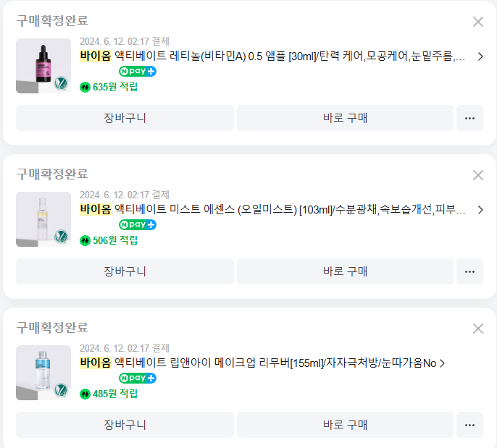Dismiss the mist essence order card
Screen dimensions: 497x448
pyautogui.click(x=477, y=175)
